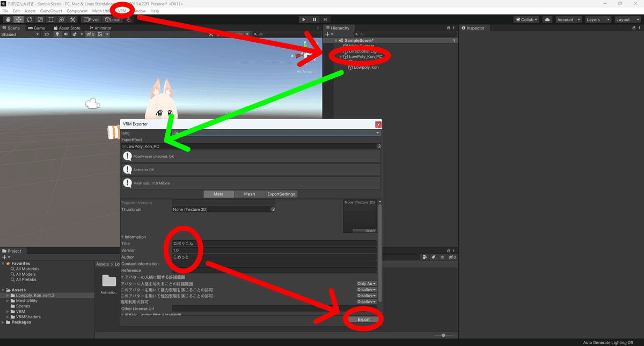
Task: Open the custom editor tools
Action: click(x=72, y=19)
